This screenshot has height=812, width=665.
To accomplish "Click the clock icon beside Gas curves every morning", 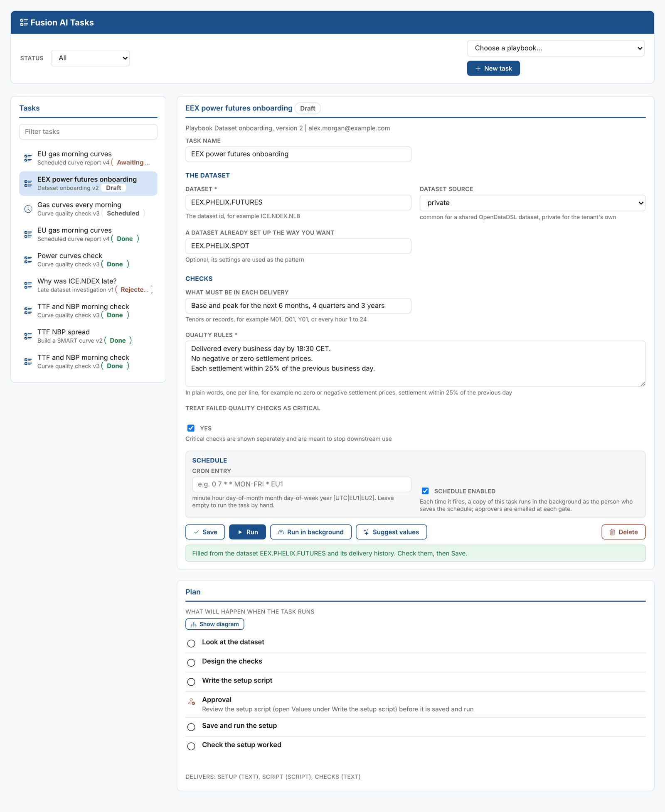I will coord(28,209).
